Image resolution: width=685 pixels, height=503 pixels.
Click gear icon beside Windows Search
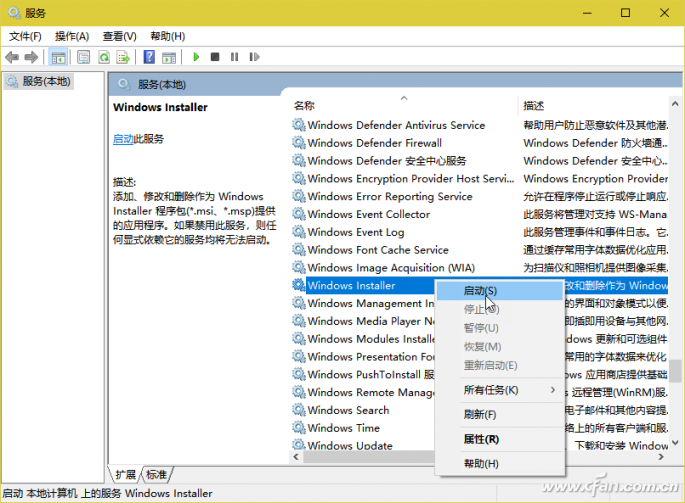[299, 410]
